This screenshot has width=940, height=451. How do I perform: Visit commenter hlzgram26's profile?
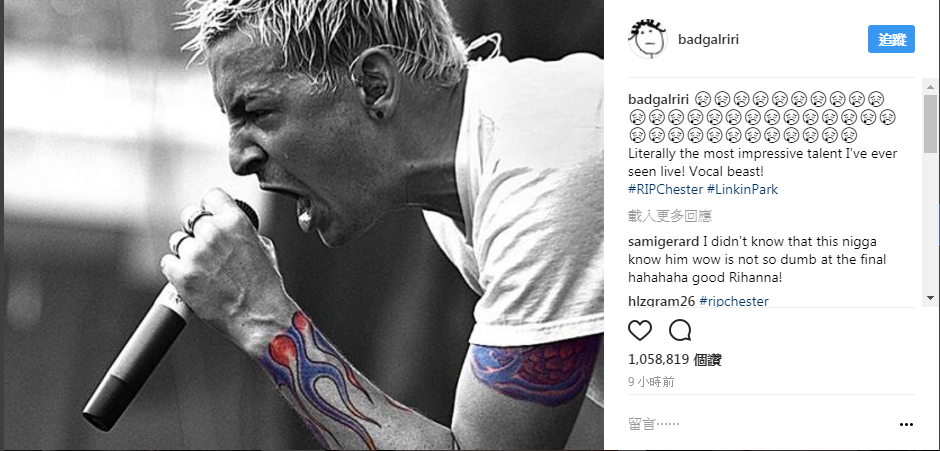[661, 300]
